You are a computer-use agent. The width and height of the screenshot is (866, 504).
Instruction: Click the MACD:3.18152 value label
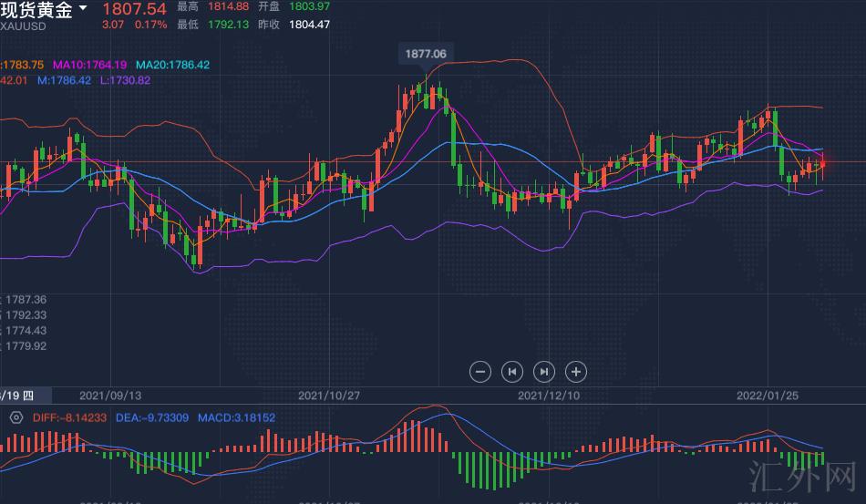pos(235,417)
